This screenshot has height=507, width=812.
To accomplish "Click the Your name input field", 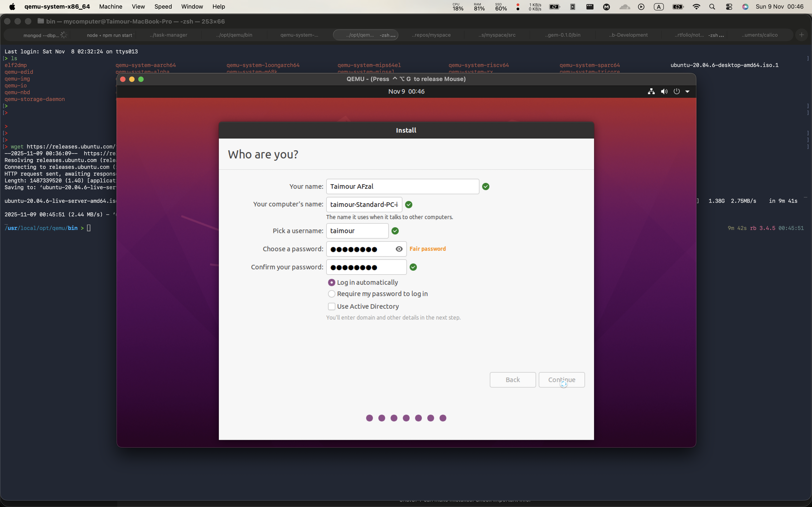I will (x=402, y=187).
